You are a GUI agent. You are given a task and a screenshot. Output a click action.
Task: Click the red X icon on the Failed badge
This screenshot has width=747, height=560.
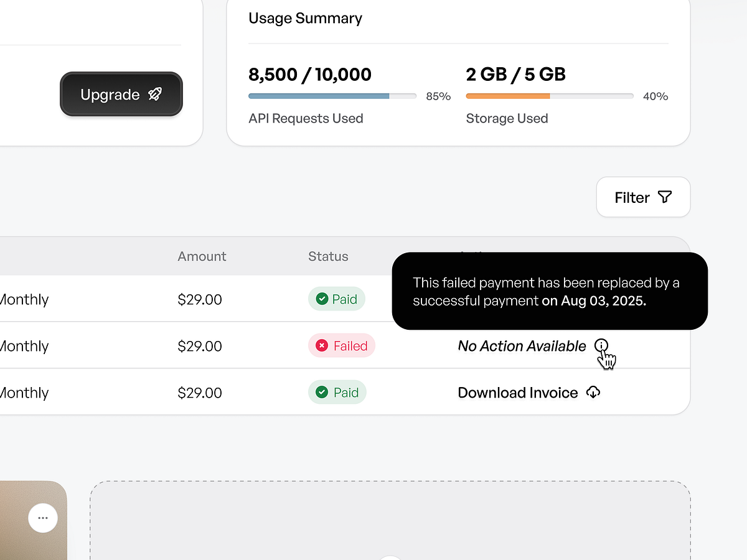pos(322,345)
